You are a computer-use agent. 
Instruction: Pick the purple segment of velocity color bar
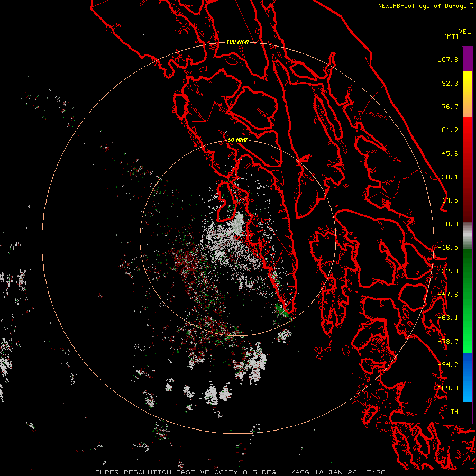tap(467, 59)
